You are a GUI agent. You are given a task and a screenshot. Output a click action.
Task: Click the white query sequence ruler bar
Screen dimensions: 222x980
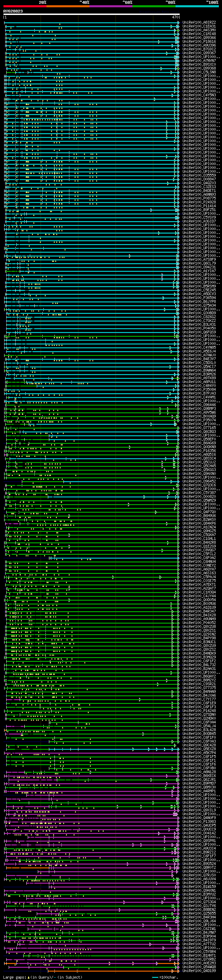pyautogui.click(x=92, y=15)
